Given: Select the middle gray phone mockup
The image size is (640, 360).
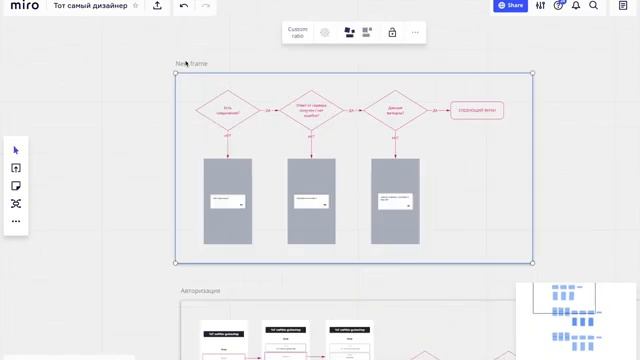Looking at the screenshot, I should [x=311, y=201].
